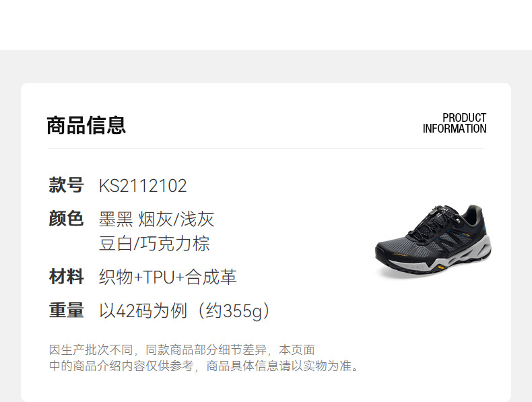Click the 颜色 field label
532x402 pixels.
click(66, 218)
